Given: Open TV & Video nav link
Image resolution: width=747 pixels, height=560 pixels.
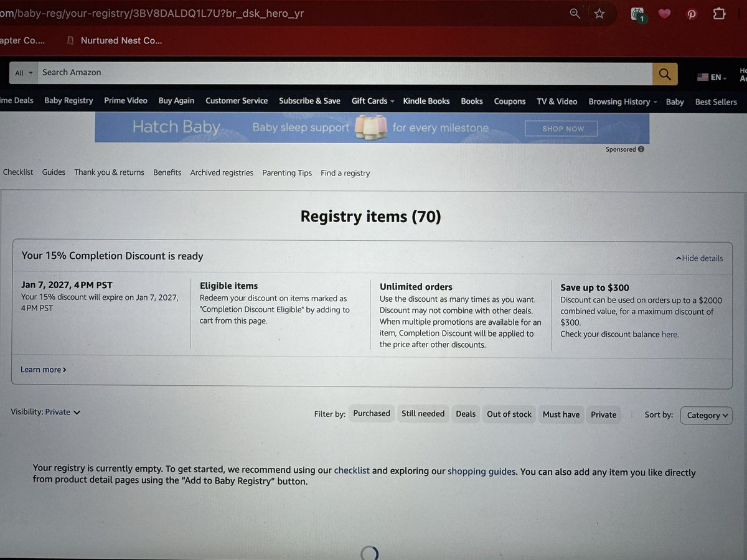Looking at the screenshot, I should click(x=557, y=101).
